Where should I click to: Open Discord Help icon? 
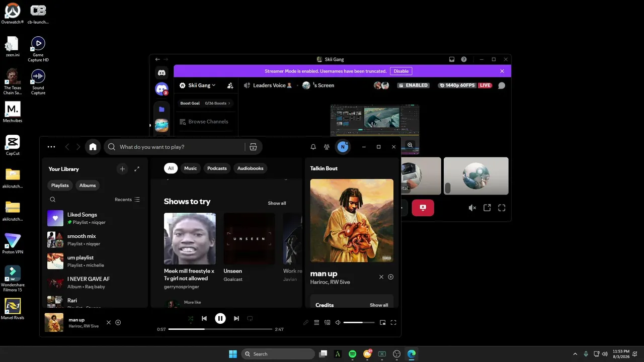pyautogui.click(x=464, y=59)
